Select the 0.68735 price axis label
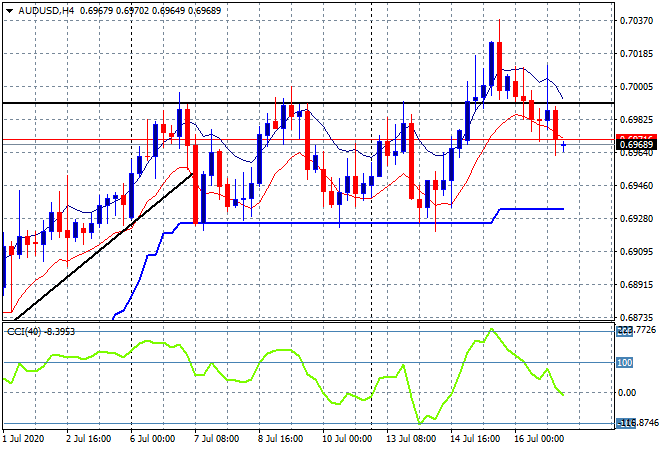 [636, 317]
